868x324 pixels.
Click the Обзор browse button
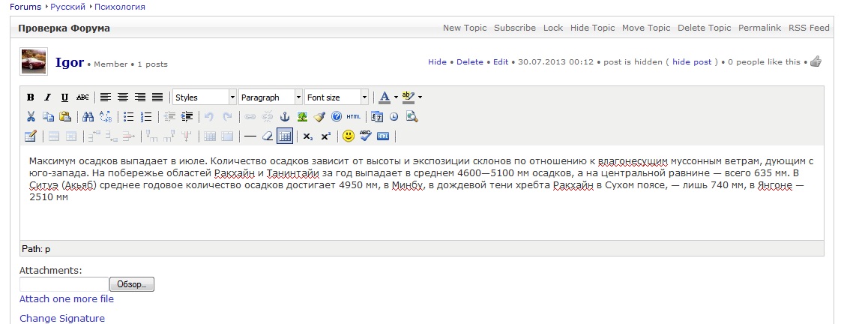click(x=131, y=284)
